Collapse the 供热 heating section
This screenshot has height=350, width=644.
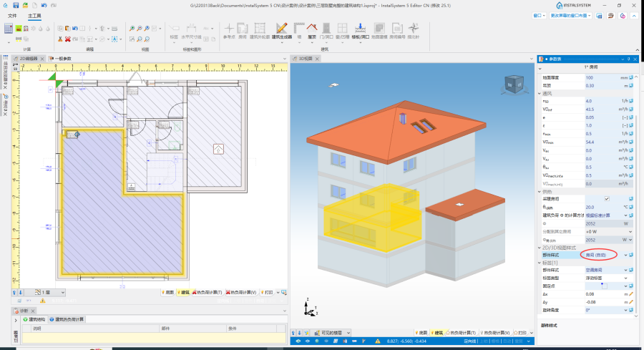pos(540,191)
